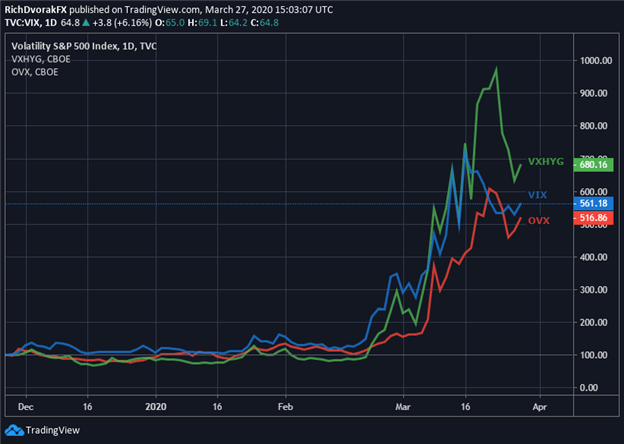624x444 pixels.
Task: Select the green VXHYG price tag 680.16
Action: tap(594, 165)
